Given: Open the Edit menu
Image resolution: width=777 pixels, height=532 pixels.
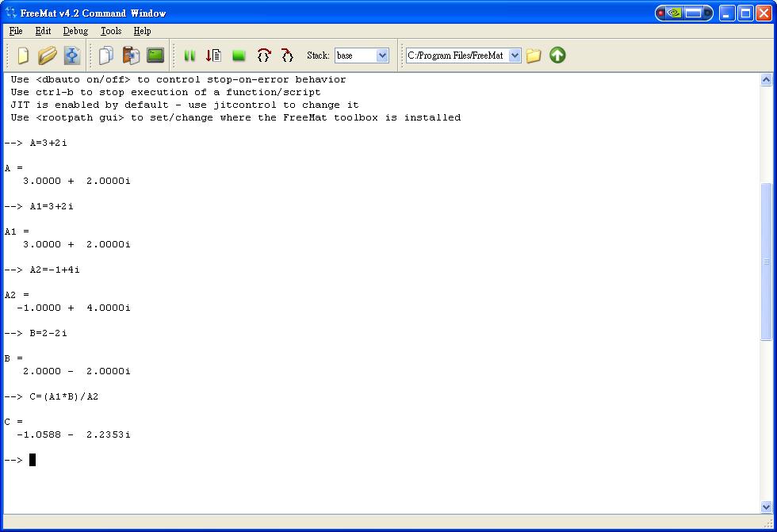Looking at the screenshot, I should (43, 31).
